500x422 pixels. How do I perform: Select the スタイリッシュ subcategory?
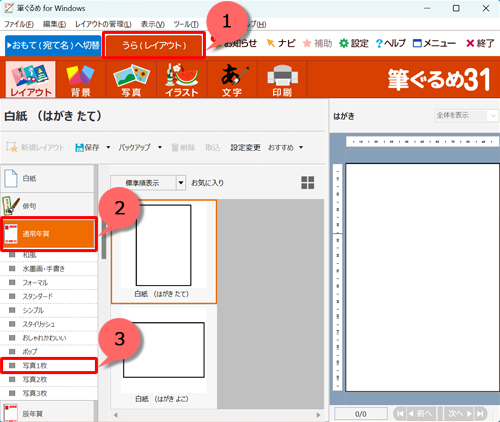tap(49, 324)
